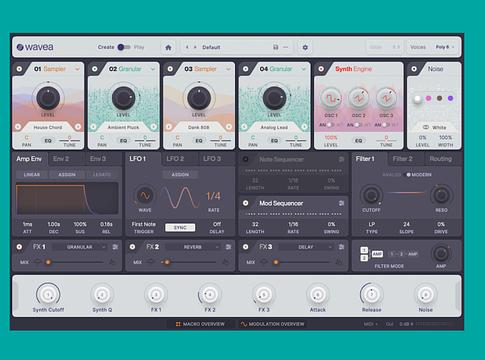
Task: Select next sample after House Chord
Action: click(78, 127)
